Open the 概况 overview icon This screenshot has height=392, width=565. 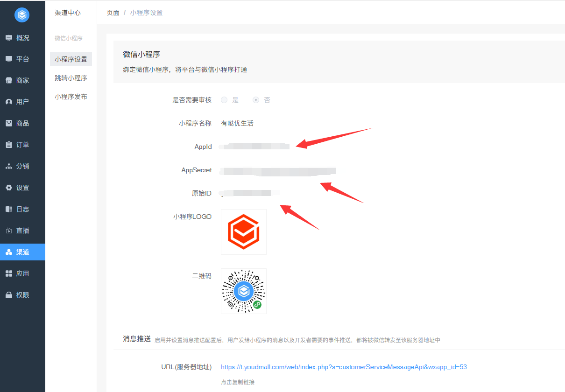pyautogui.click(x=9, y=38)
